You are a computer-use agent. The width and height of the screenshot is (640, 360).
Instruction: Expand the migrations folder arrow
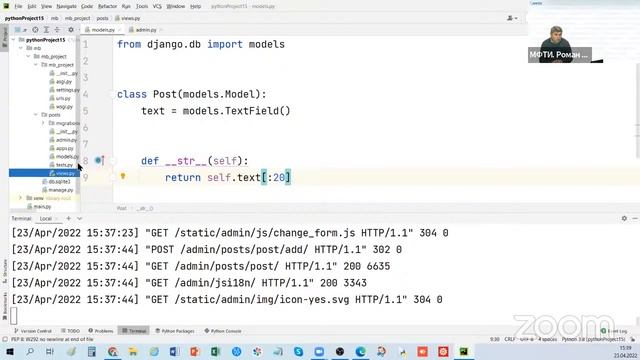[x=43, y=123]
